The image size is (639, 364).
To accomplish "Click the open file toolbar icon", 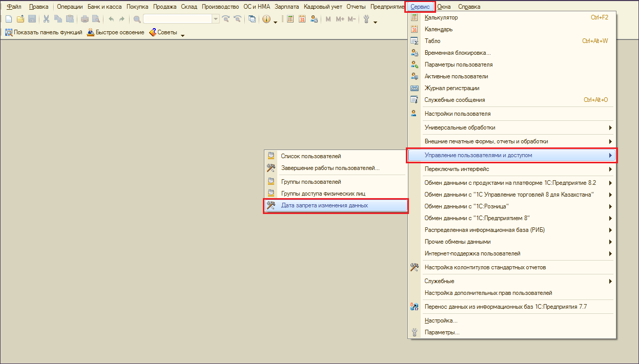I will (x=20, y=19).
